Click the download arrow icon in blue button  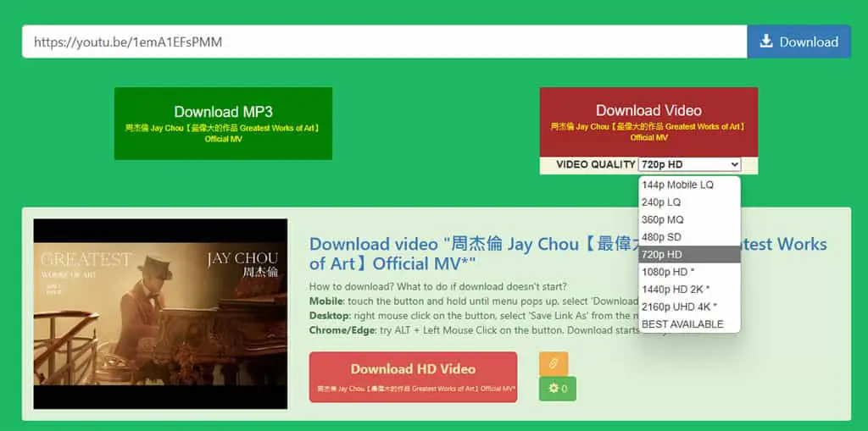pyautogui.click(x=766, y=41)
